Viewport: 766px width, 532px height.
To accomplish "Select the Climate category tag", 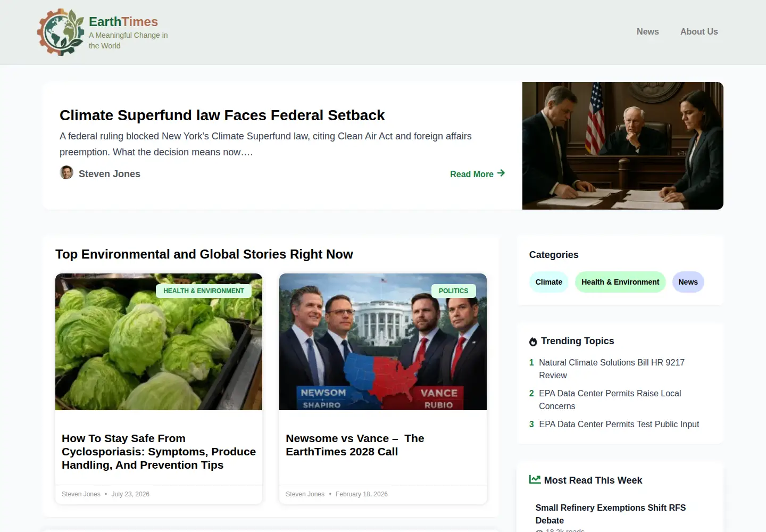I will coord(549,282).
